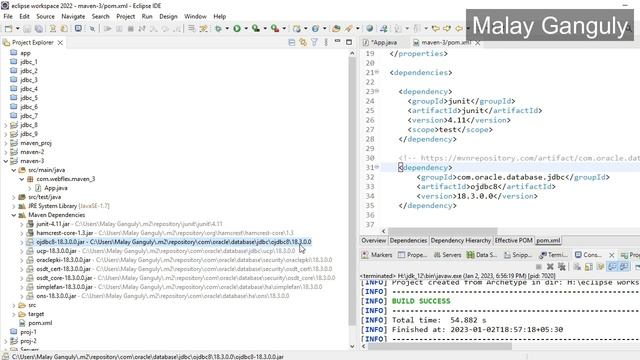Select ucp-18.3.0.0.jar dependency
Viewport: 640px width, 360px height.
[56, 251]
